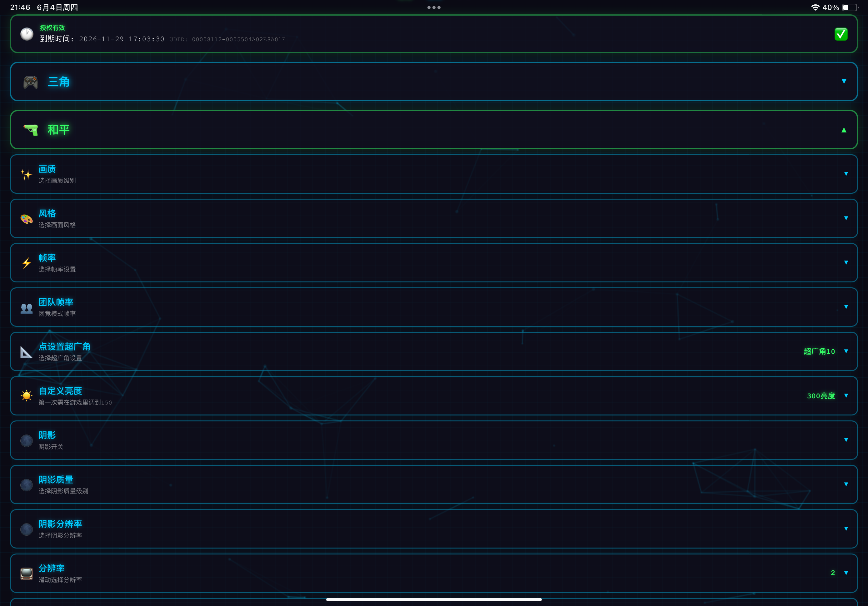Click the 和平 section title
The height and width of the screenshot is (606, 868).
point(59,130)
